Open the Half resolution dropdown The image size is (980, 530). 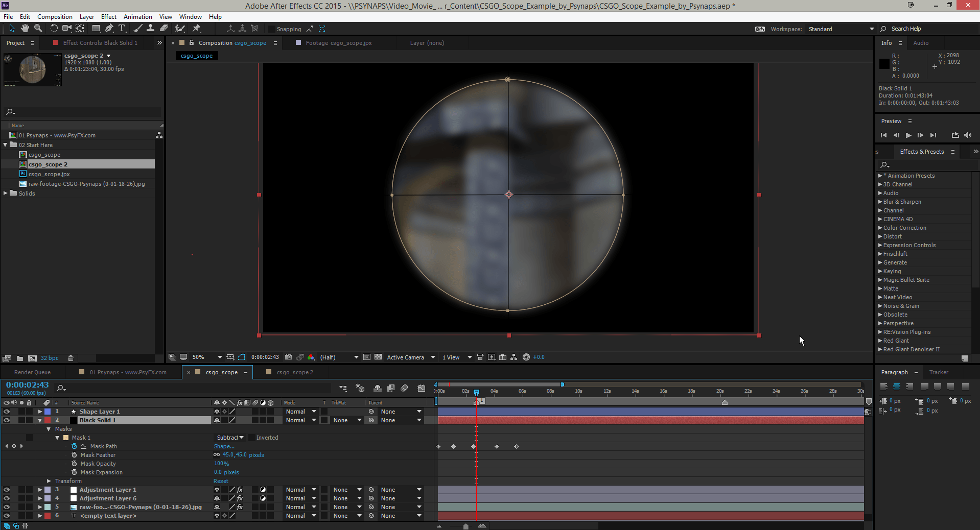[x=339, y=357]
